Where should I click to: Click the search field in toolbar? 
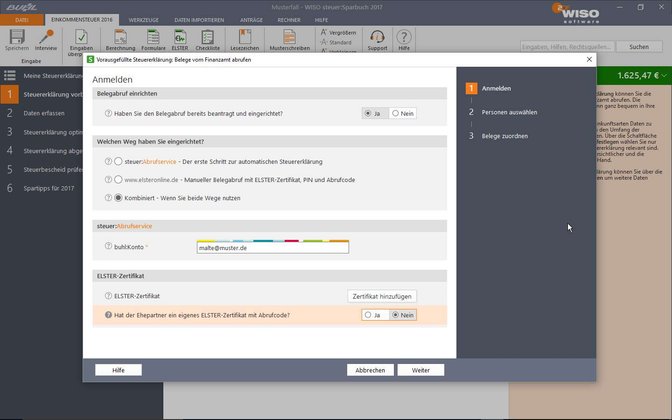pos(567,47)
